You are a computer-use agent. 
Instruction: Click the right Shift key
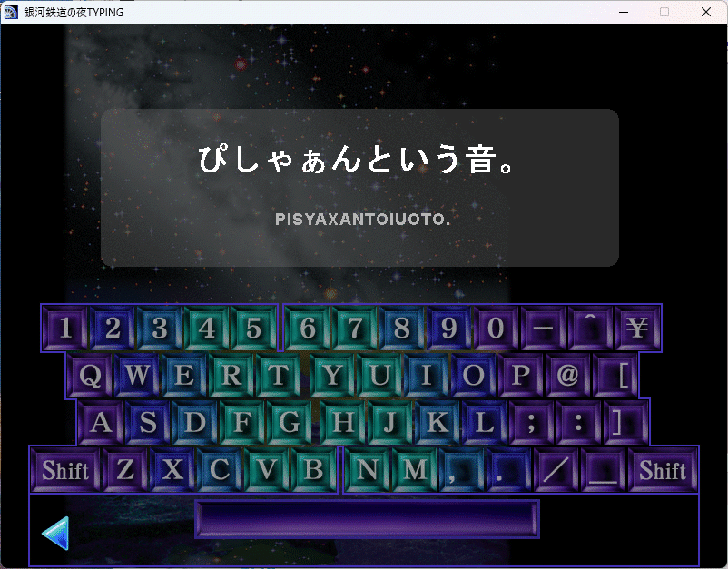(663, 471)
